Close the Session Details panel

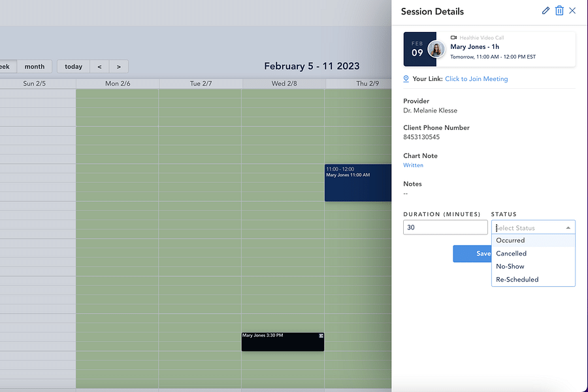point(573,10)
